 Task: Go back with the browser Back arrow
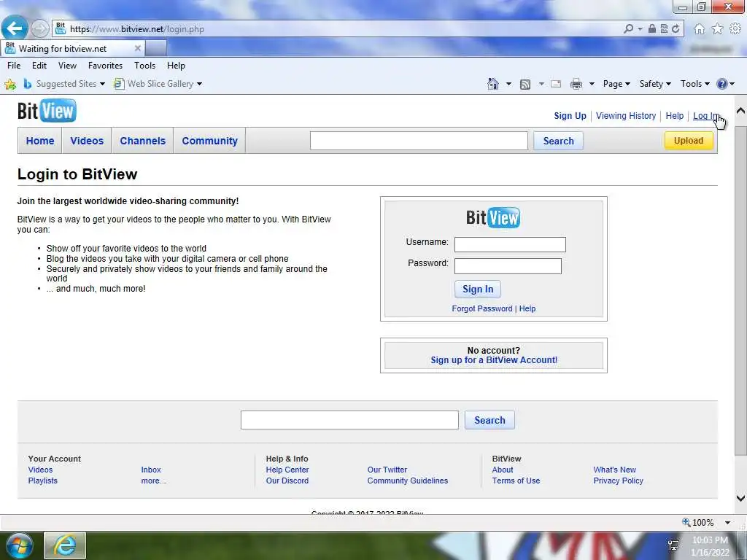point(15,28)
